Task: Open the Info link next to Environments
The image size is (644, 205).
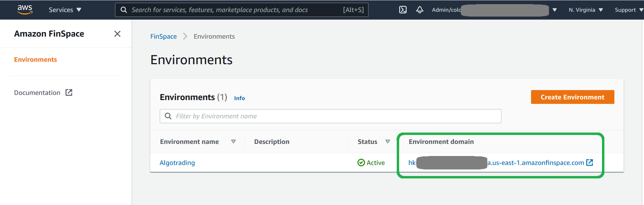Action: tap(239, 98)
